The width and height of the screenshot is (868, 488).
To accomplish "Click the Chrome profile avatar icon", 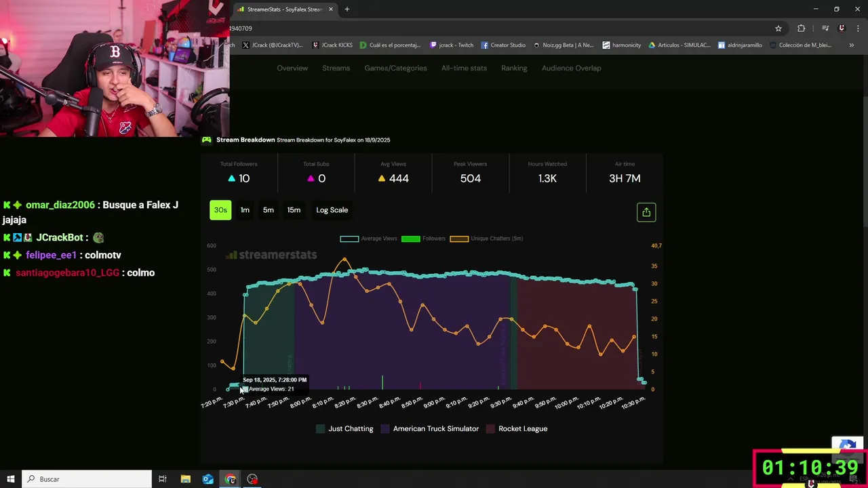I will click(842, 28).
